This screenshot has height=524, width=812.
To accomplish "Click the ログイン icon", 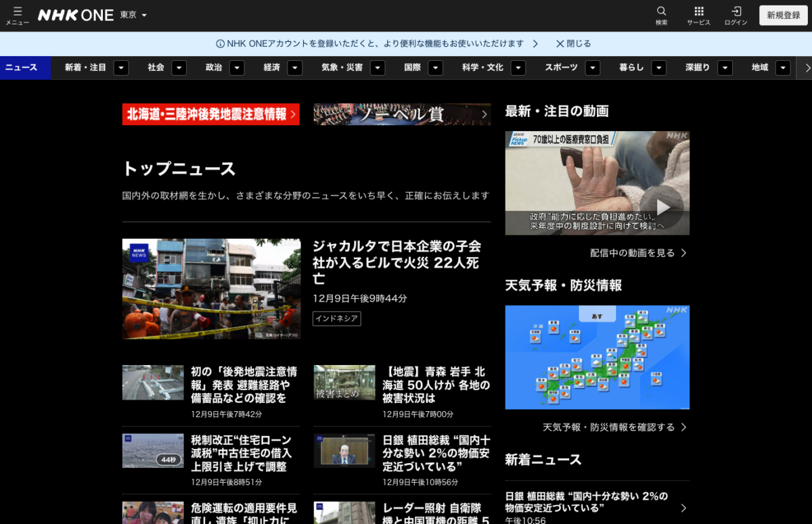I will coord(736,14).
